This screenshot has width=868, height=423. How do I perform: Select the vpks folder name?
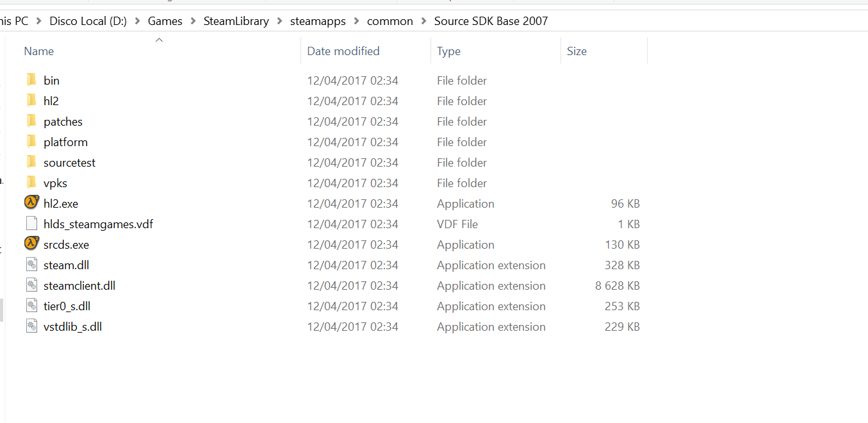[55, 183]
